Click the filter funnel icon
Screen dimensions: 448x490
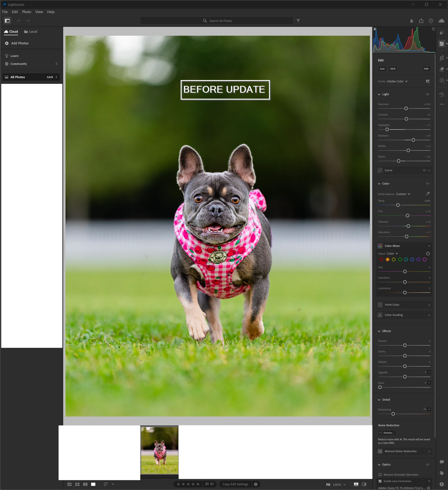tap(298, 21)
